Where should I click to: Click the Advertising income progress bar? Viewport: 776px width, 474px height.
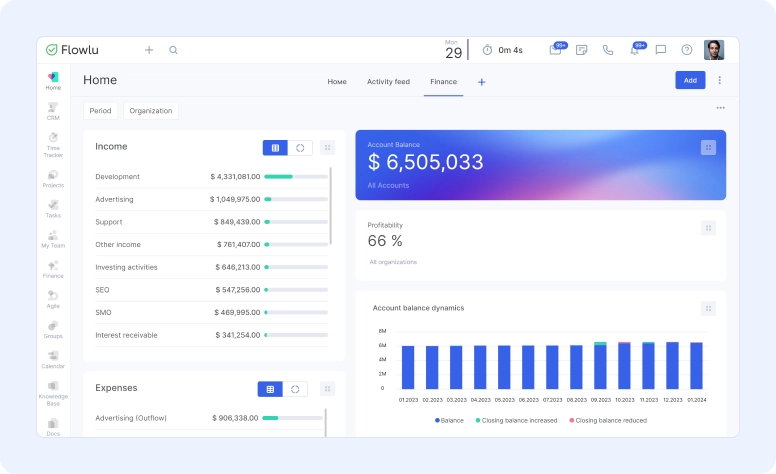click(296, 199)
